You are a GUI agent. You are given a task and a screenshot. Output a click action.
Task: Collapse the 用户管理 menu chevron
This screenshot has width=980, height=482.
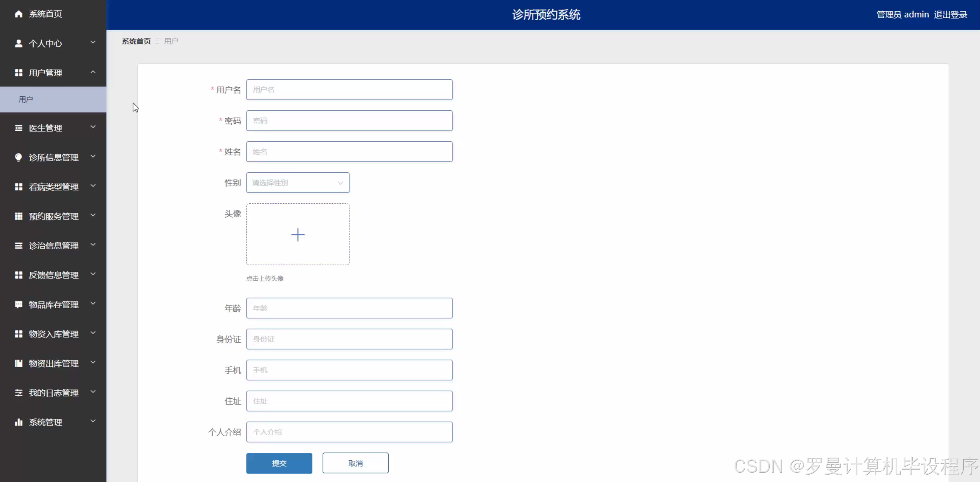click(93, 72)
